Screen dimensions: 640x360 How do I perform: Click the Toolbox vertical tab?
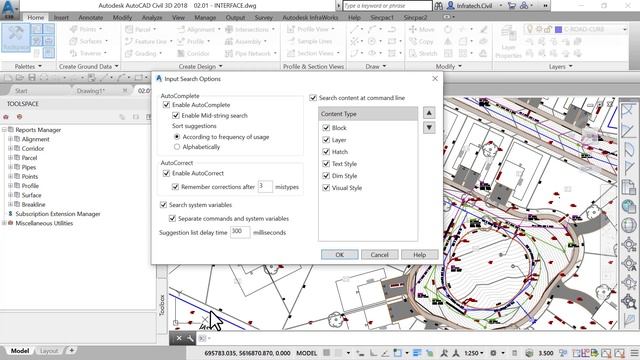tap(162, 305)
